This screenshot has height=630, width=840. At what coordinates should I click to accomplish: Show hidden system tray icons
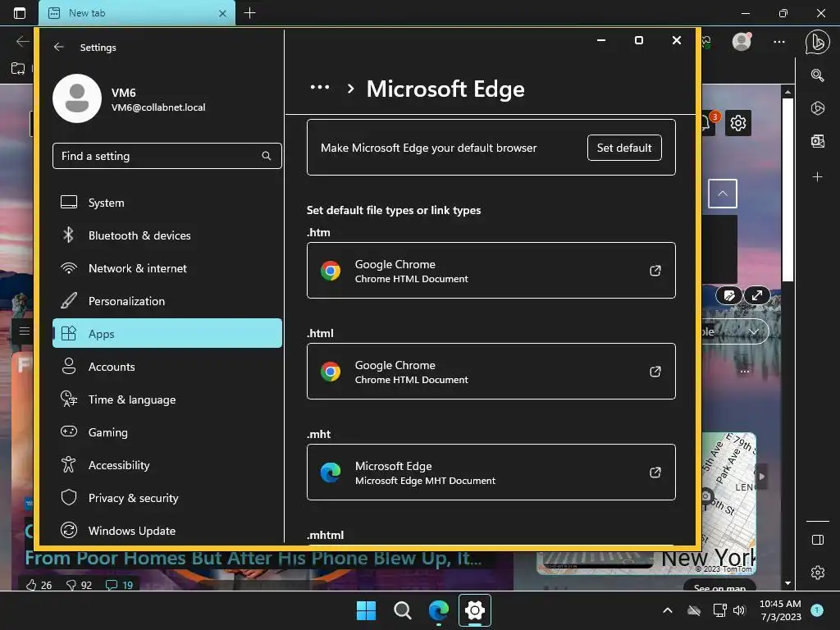(668, 610)
